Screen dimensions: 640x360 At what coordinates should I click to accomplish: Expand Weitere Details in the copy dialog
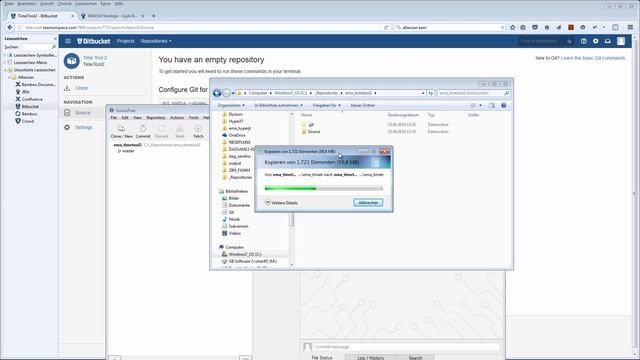[x=281, y=203]
